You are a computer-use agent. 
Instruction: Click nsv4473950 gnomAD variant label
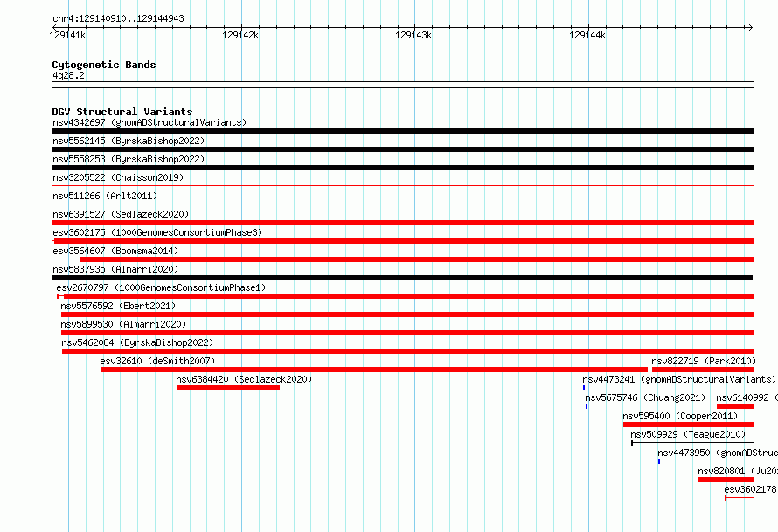click(x=718, y=453)
